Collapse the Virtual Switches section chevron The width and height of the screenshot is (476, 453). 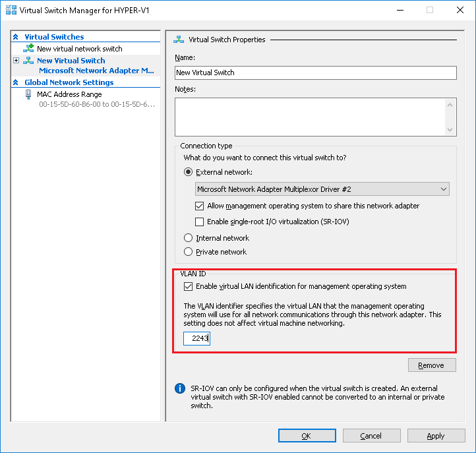[x=16, y=37]
